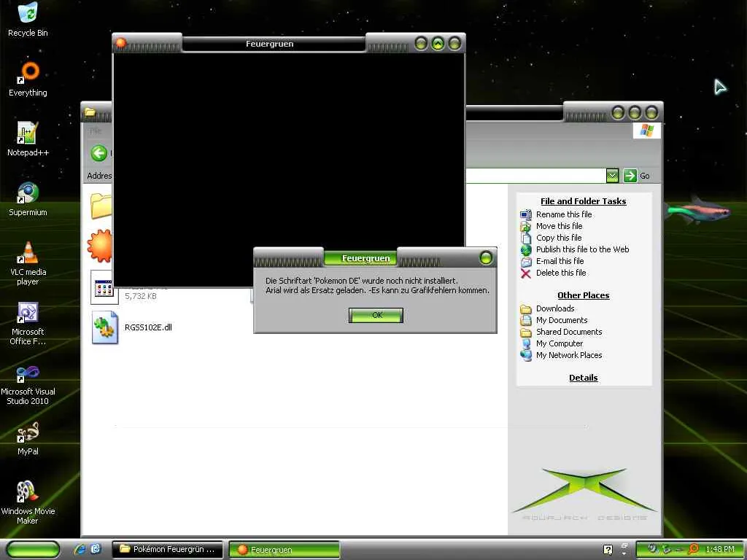
Task: Click Copy this file task
Action: [558, 238]
